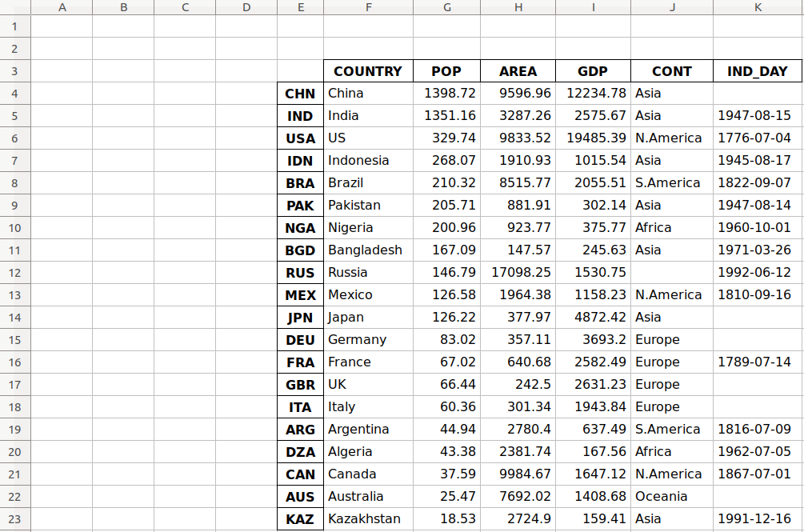Image resolution: width=804 pixels, height=532 pixels.
Task: Select the GDP header cell
Action: coord(593,70)
